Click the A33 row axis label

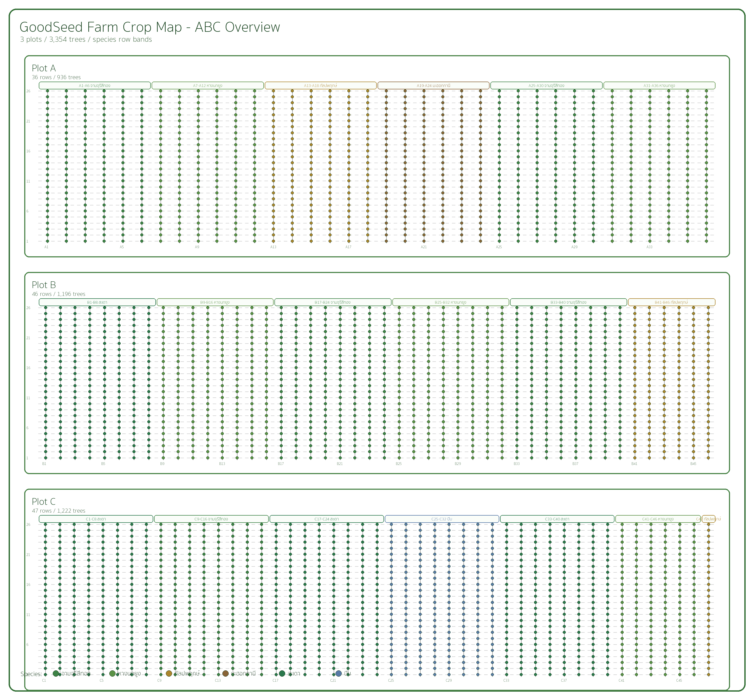[x=650, y=247]
